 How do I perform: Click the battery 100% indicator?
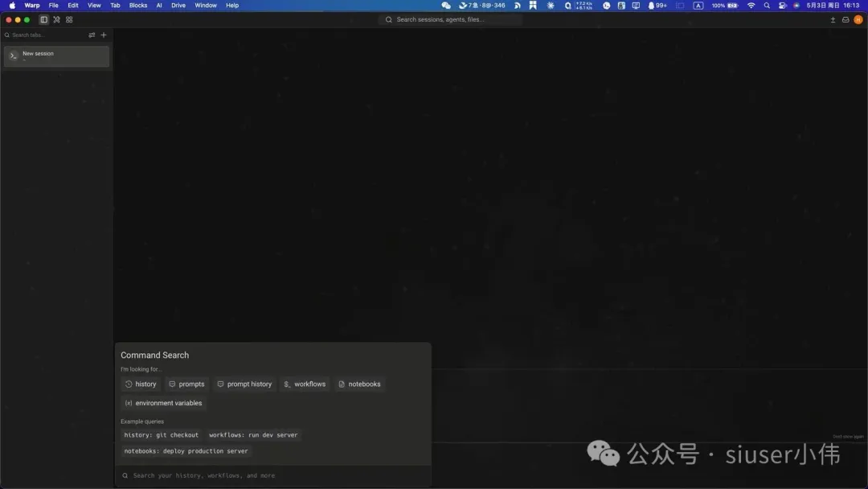[725, 5]
